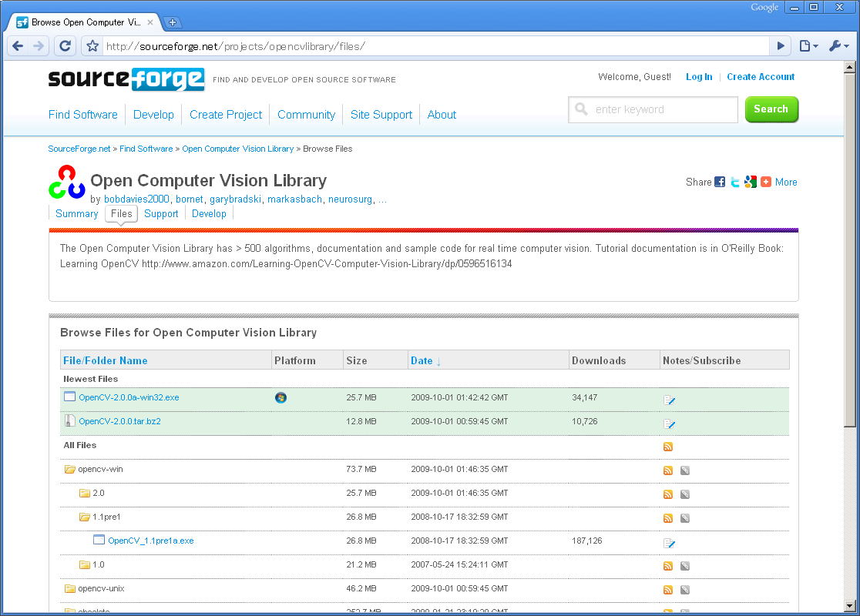Open RSS feed for the 2.0 folder

[x=667, y=494]
